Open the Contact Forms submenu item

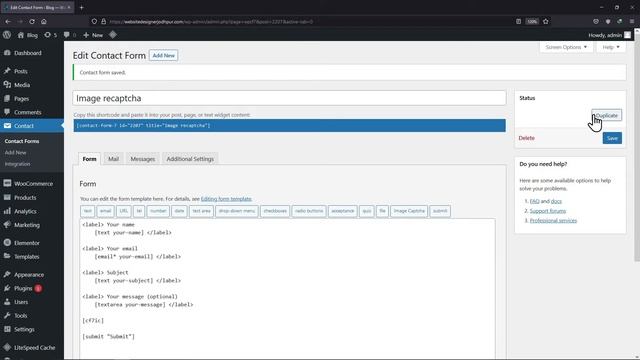pyautogui.click(x=22, y=141)
